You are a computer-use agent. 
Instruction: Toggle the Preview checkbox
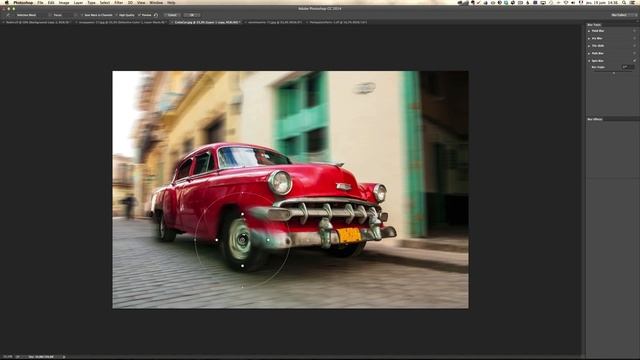(x=139, y=15)
